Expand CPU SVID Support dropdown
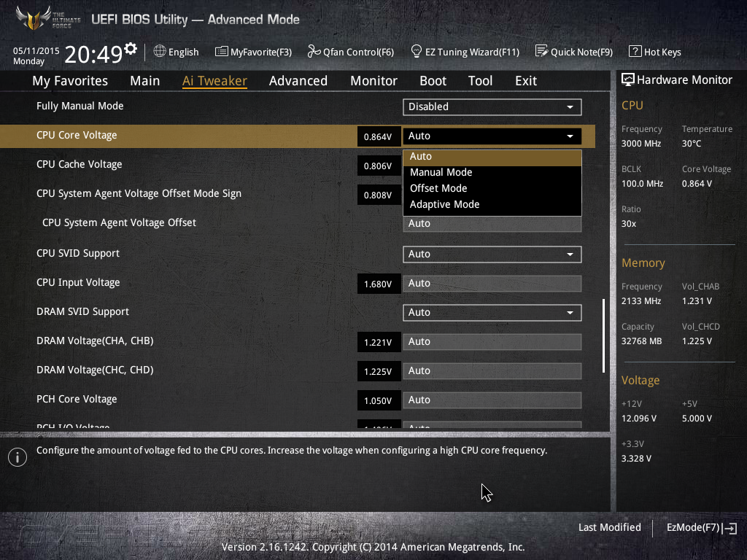This screenshot has height=560, width=747. pos(492,254)
